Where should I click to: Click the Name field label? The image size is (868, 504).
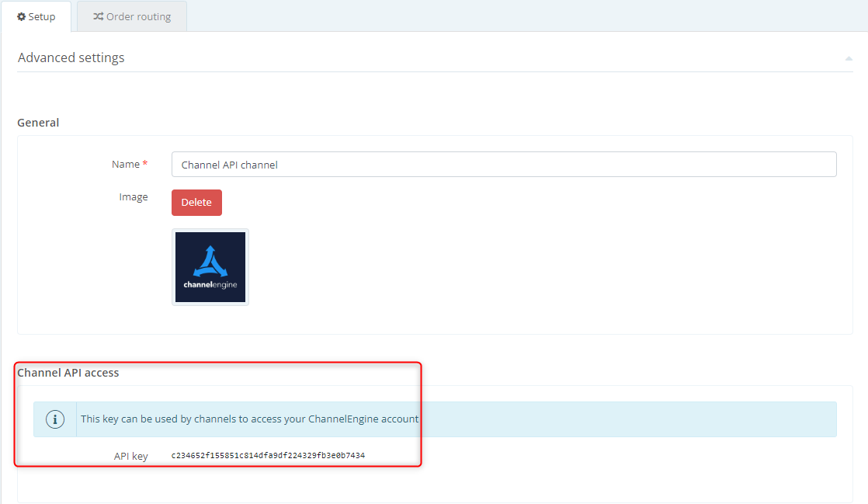click(x=125, y=165)
